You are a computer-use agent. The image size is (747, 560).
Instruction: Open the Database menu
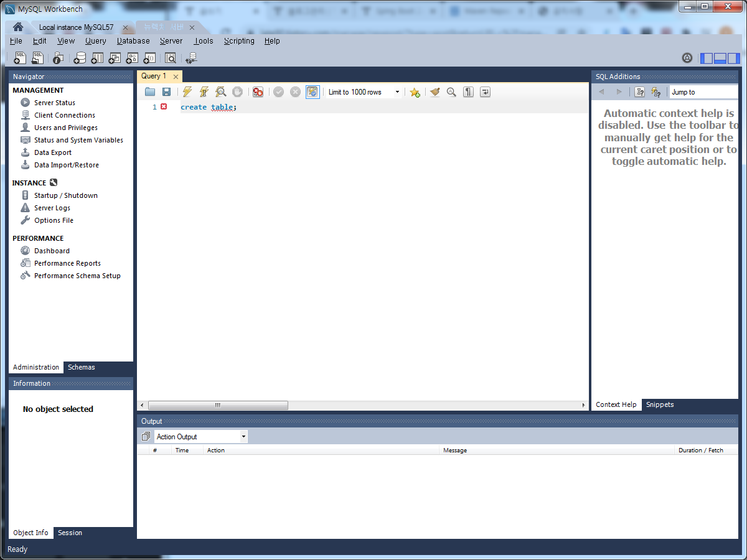(x=133, y=41)
